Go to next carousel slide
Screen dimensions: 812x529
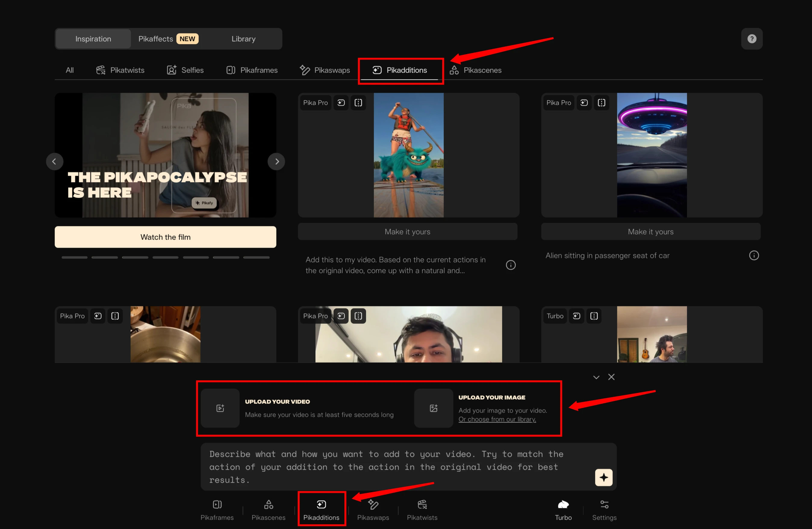point(276,161)
